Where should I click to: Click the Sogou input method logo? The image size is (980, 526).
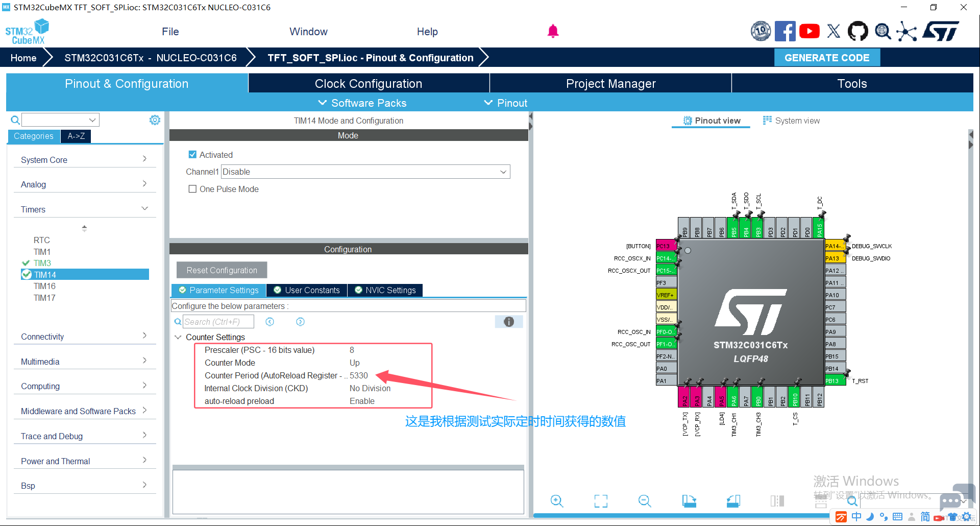click(x=841, y=517)
